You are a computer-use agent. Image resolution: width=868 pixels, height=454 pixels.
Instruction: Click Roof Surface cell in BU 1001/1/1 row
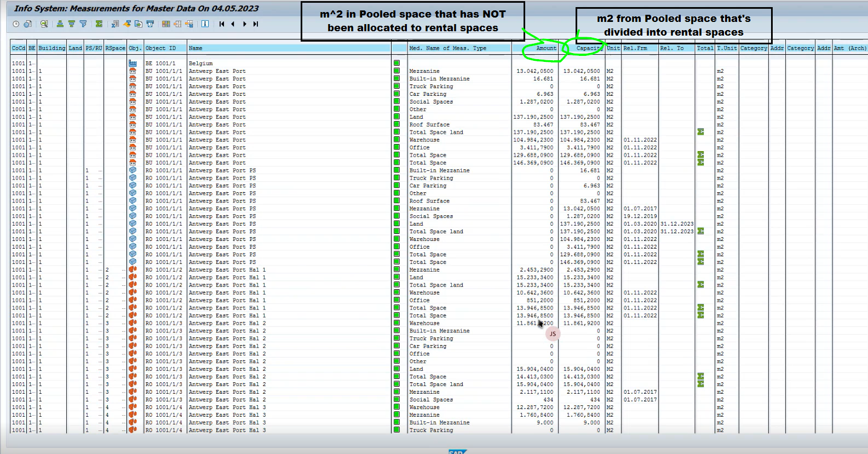[x=429, y=125]
